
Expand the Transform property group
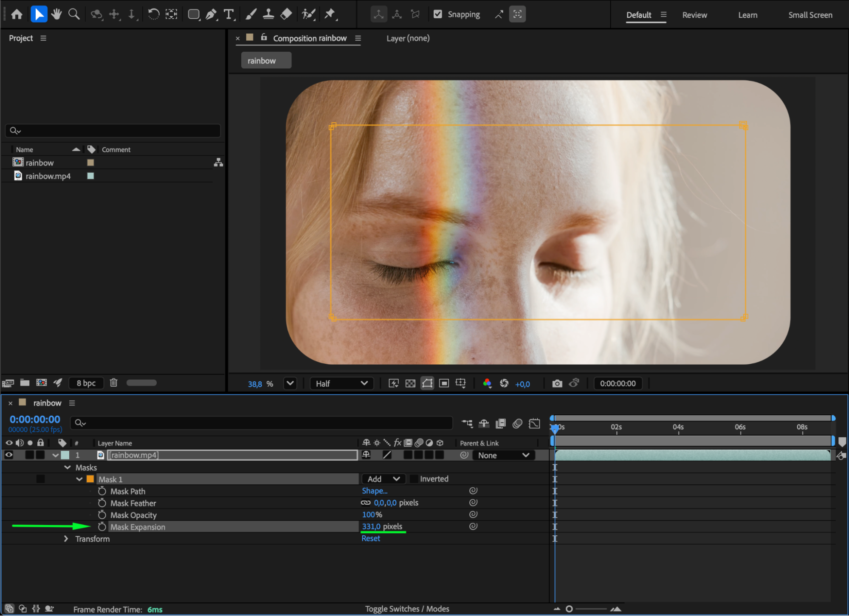66,539
